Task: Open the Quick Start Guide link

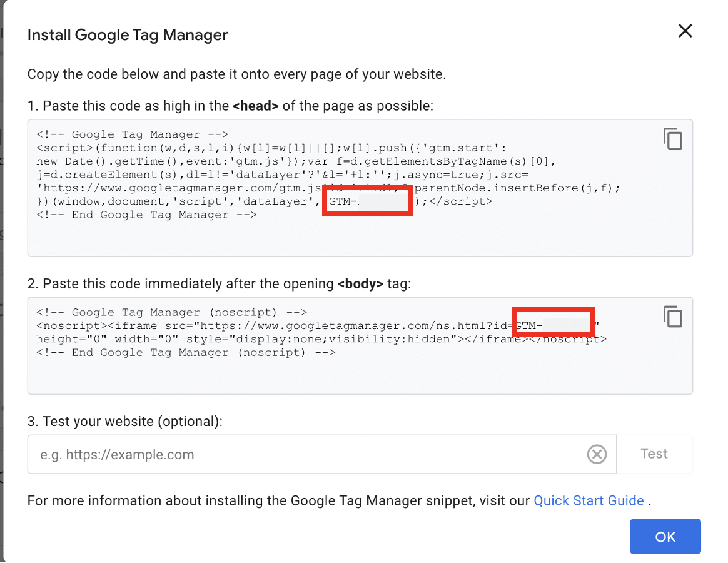Action: pyautogui.click(x=589, y=500)
